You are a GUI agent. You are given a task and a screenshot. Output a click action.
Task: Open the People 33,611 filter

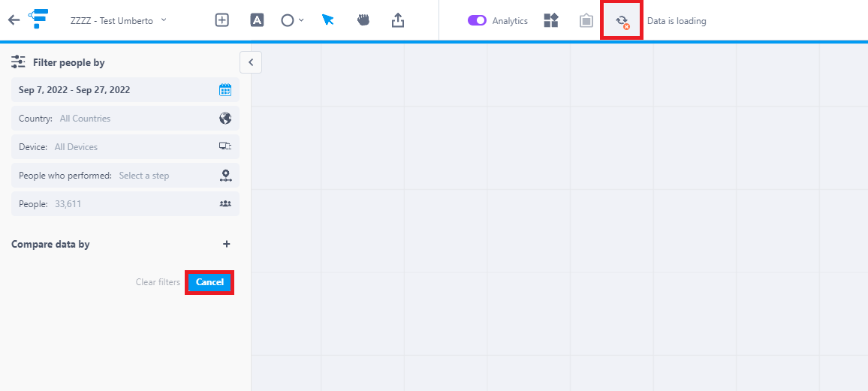point(125,204)
